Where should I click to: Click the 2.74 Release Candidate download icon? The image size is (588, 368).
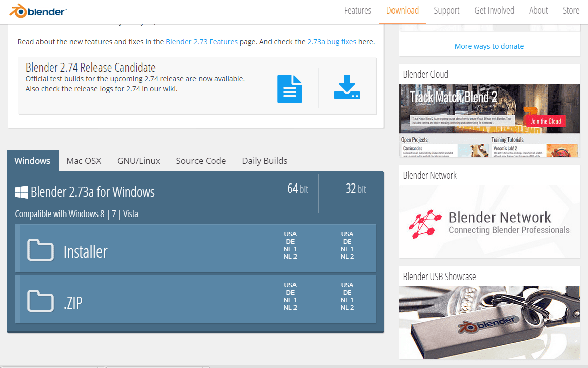point(347,87)
